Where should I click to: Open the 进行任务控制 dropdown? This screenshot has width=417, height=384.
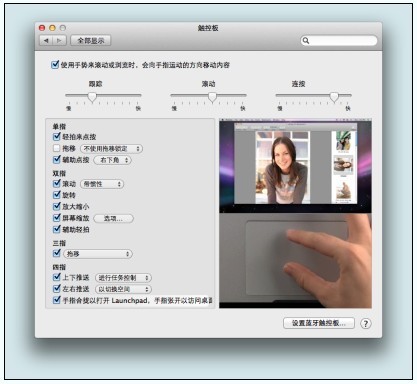[123, 278]
